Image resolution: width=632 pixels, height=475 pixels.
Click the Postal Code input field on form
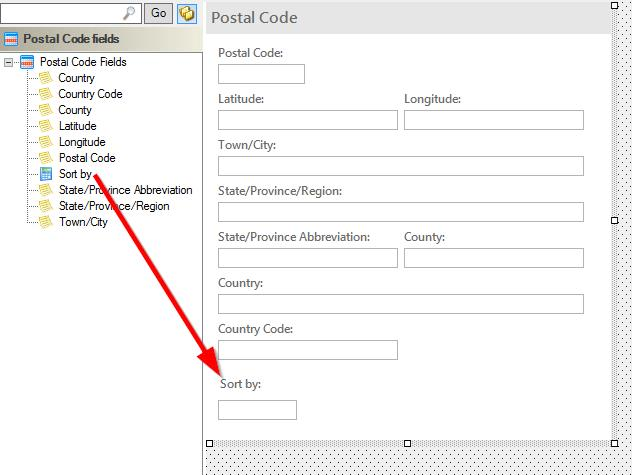tap(261, 74)
